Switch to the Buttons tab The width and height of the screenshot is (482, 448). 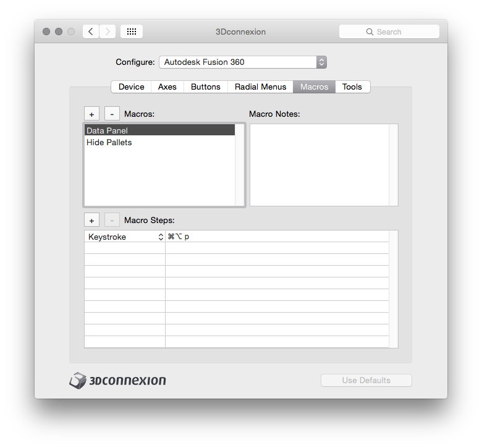pos(206,87)
